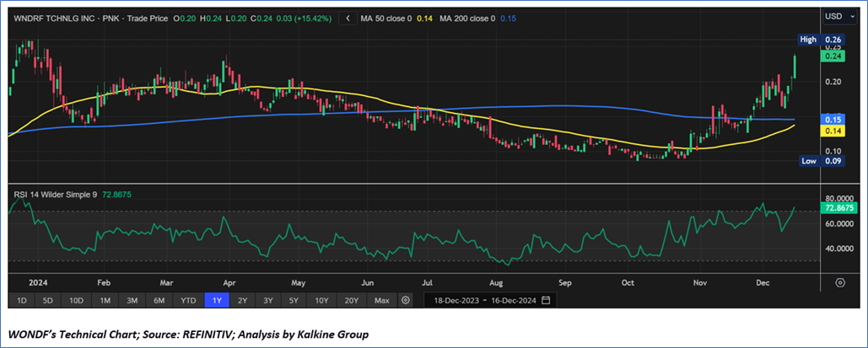
Task: Switch to 5D time range
Action: 48,300
